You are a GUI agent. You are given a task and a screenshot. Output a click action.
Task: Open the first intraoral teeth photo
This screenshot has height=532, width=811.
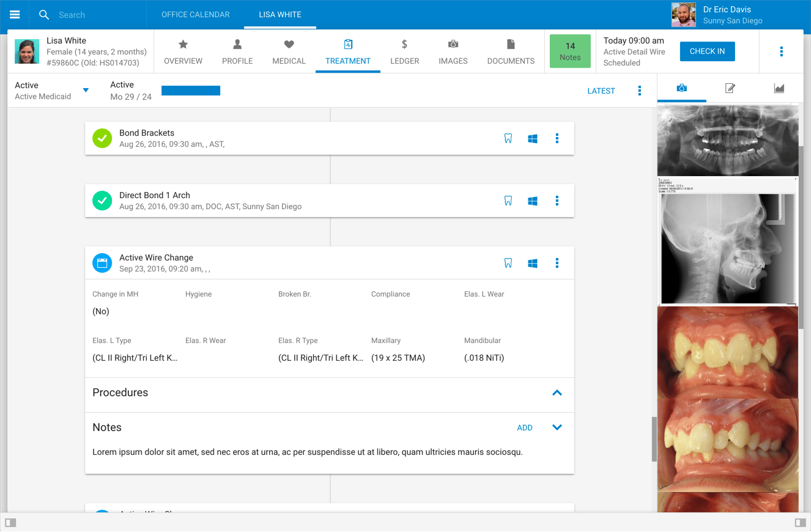pos(728,353)
